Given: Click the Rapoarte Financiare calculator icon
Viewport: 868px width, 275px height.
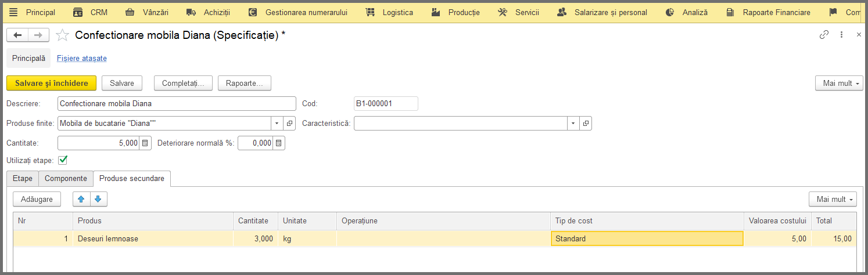Looking at the screenshot, I should point(730,12).
